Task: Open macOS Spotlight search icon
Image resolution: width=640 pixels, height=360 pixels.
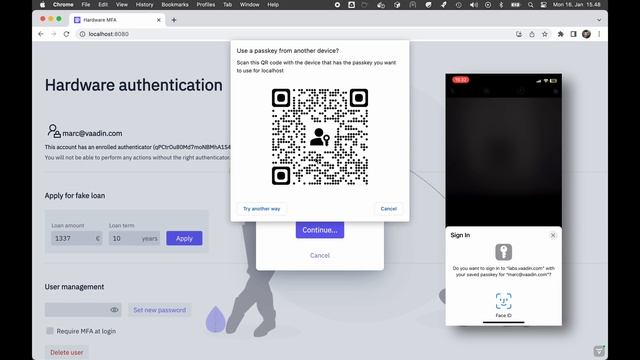Action: (x=530, y=5)
